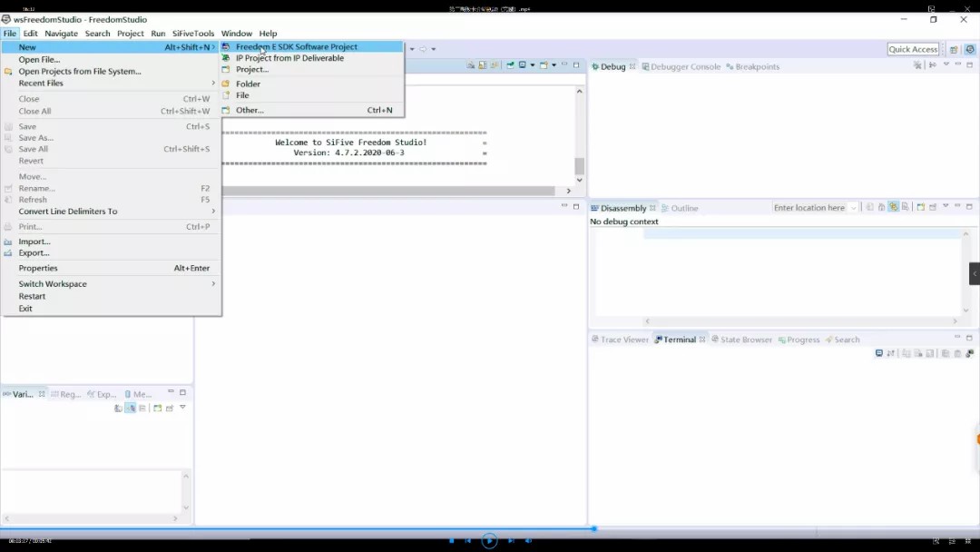Open Properties from File menu
Viewport: 980px width, 552px height.
pyautogui.click(x=111, y=268)
